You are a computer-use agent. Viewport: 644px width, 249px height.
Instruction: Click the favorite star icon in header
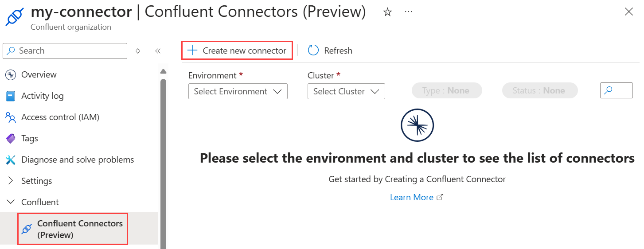click(387, 12)
